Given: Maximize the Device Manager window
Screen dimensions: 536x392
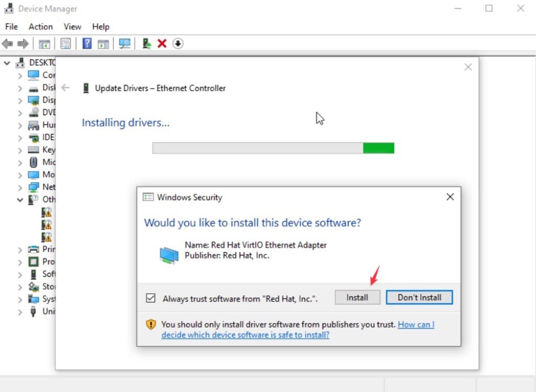Looking at the screenshot, I should 489,8.
